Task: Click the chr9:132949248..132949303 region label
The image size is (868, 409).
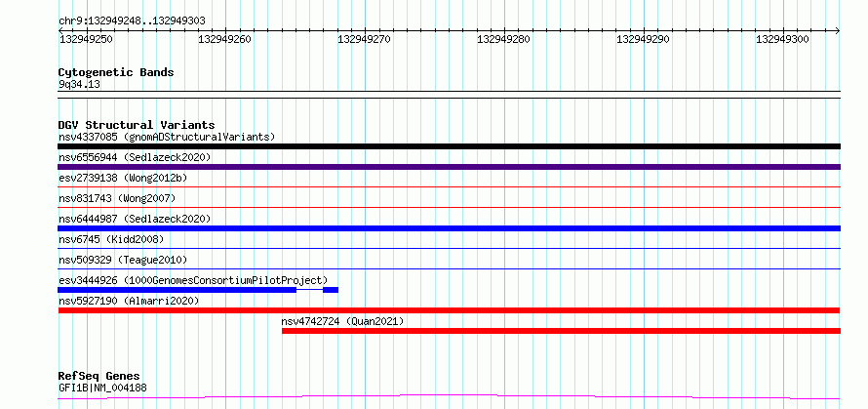Action: point(132,21)
